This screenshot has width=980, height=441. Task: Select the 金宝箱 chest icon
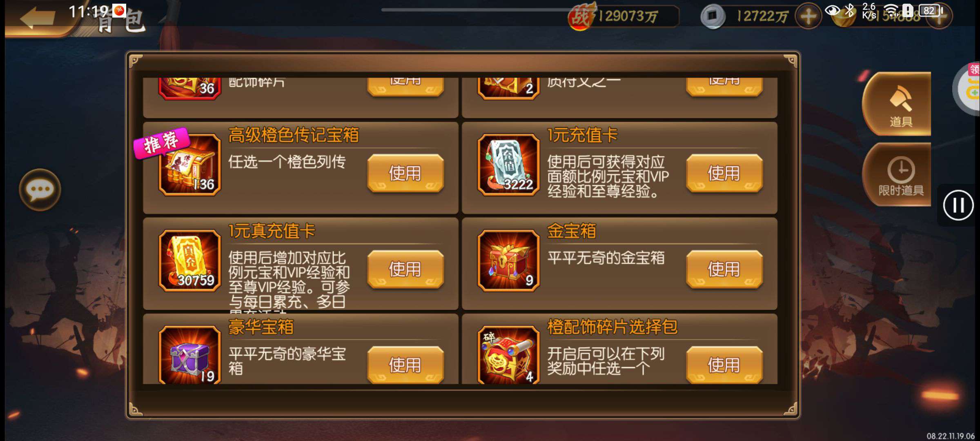[x=508, y=261]
